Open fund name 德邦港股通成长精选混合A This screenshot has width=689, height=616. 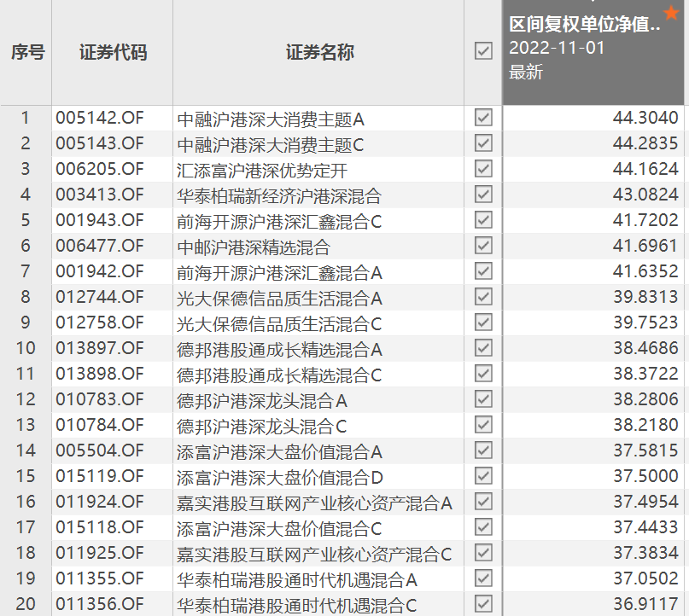(279, 349)
